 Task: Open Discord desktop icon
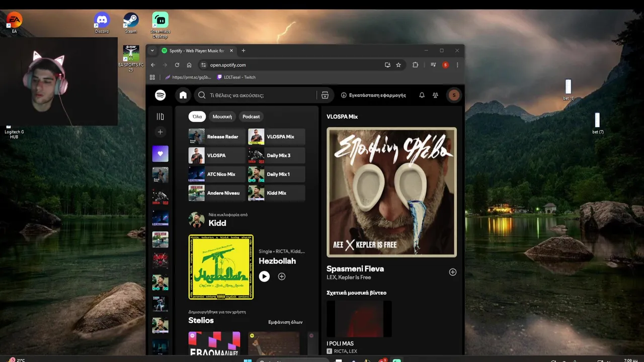pos(102,23)
